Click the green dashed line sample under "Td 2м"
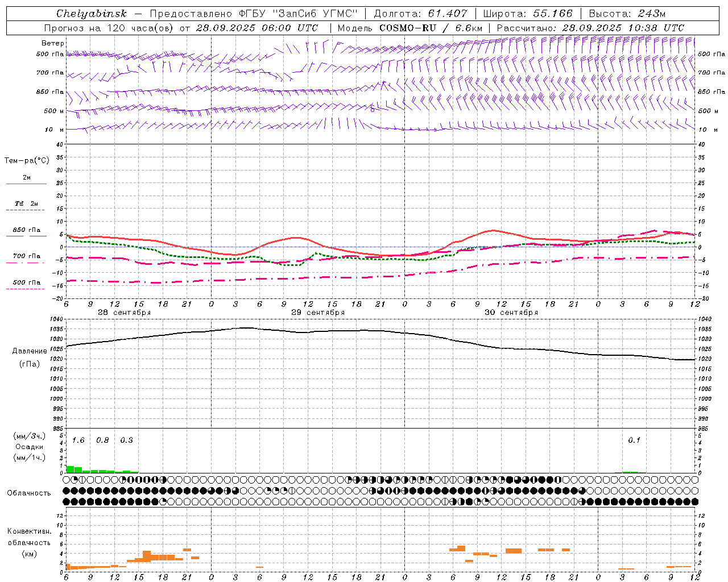 point(25,210)
